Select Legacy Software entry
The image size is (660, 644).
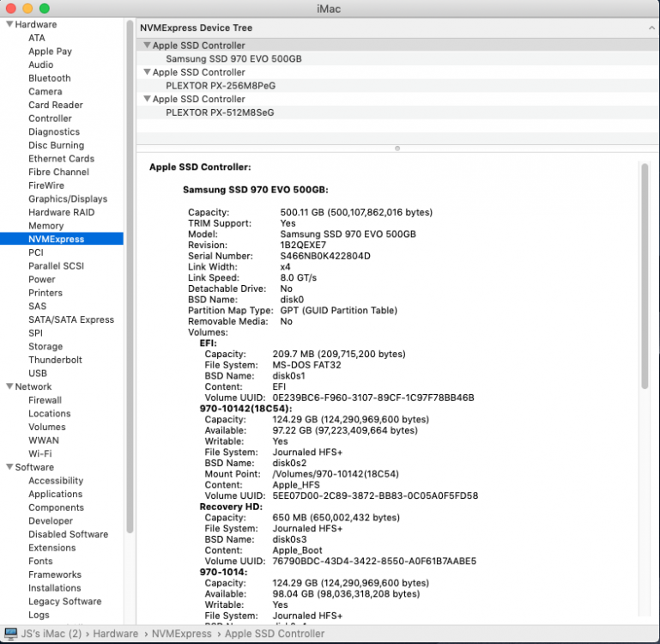[x=65, y=601]
